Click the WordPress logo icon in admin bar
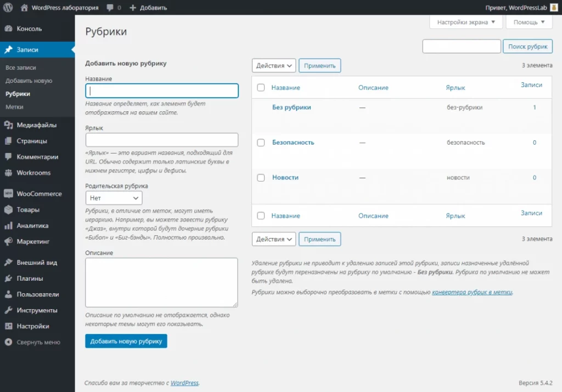The width and height of the screenshot is (562, 392). (x=8, y=8)
